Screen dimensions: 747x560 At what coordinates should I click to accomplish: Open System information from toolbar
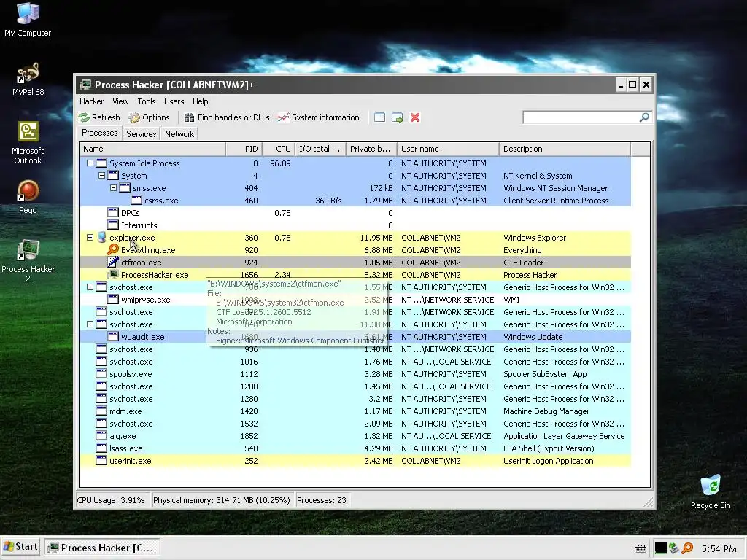[319, 117]
